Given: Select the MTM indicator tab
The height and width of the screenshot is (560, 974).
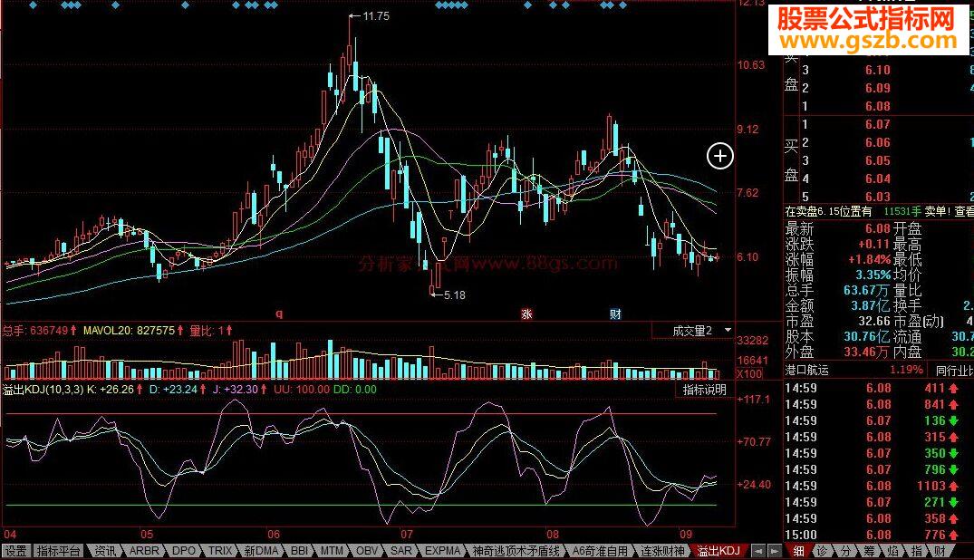Looking at the screenshot, I should (332, 551).
